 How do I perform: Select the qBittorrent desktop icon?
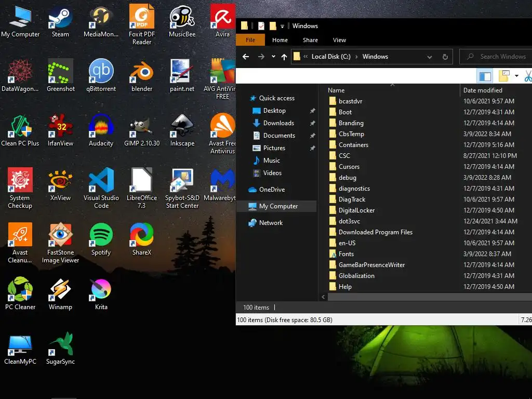(101, 75)
